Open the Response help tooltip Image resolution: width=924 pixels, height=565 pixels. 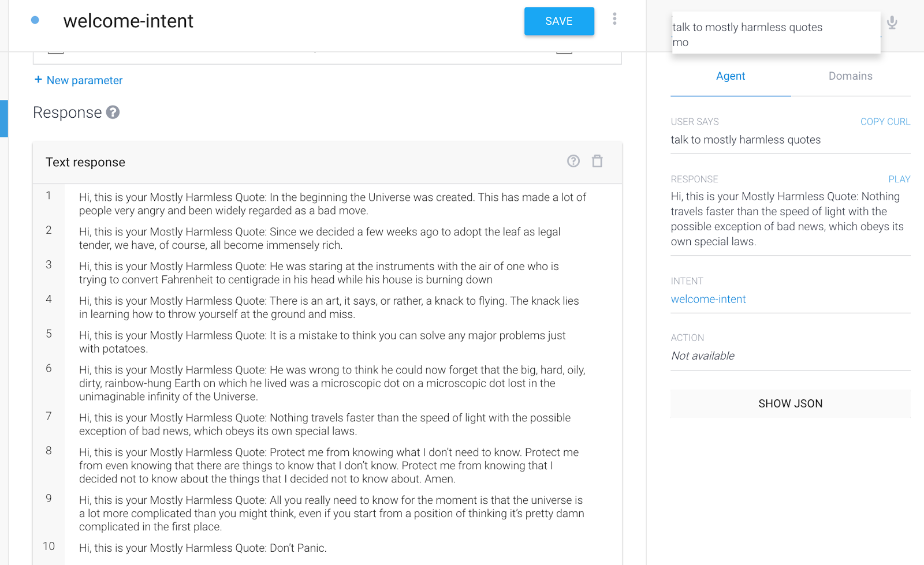113,113
